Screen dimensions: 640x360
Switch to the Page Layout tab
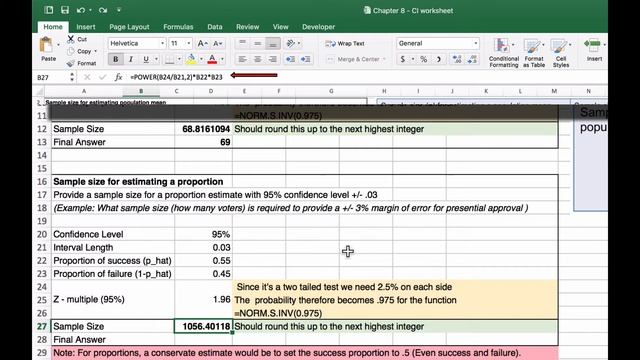coord(129,27)
